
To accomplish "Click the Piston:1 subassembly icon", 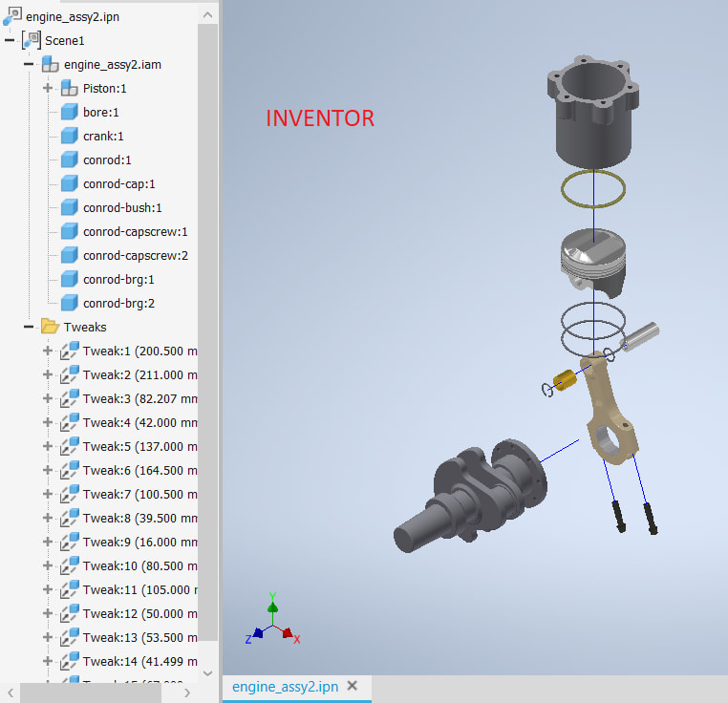I will pos(70,88).
